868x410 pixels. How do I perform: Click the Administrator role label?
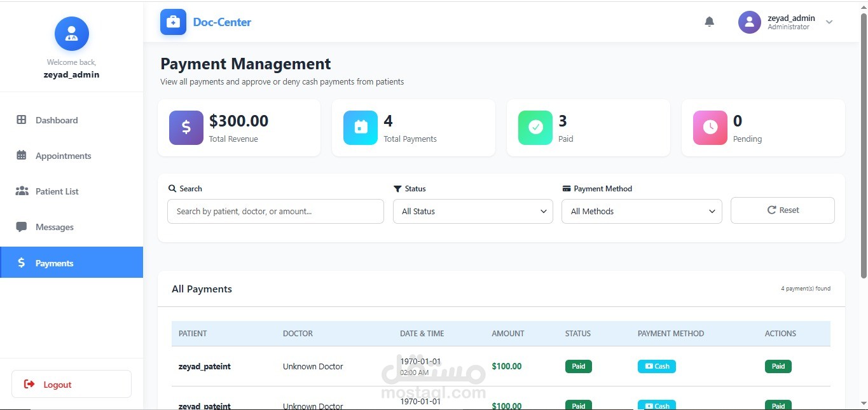point(789,27)
